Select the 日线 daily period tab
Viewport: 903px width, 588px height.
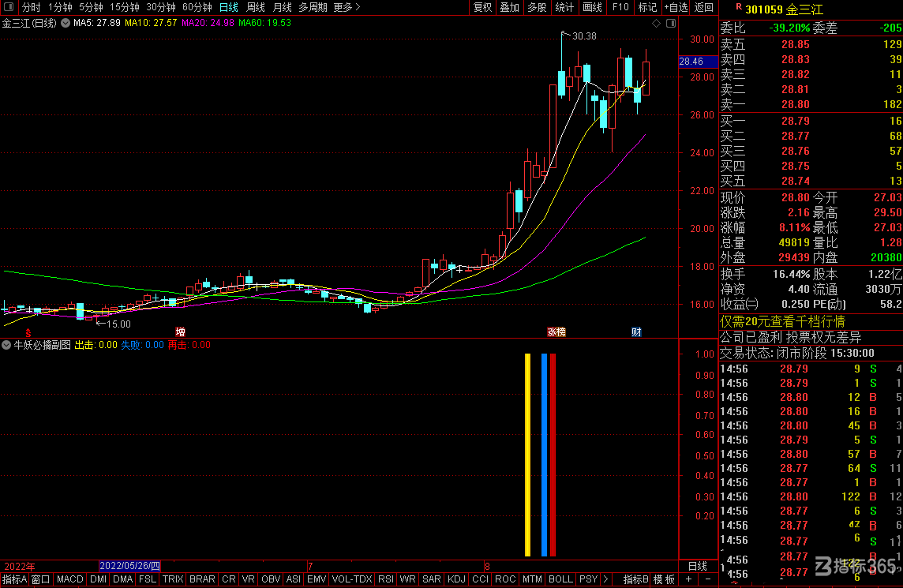click(x=229, y=7)
